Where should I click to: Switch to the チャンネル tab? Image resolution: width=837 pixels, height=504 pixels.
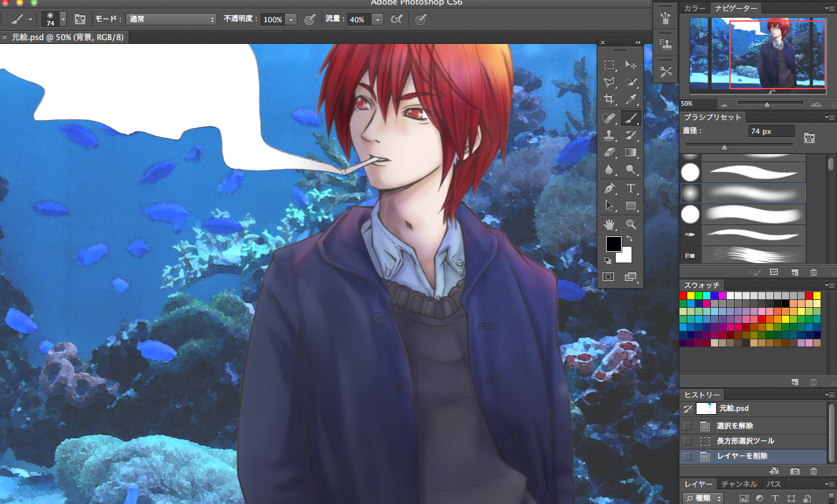pyautogui.click(x=739, y=484)
